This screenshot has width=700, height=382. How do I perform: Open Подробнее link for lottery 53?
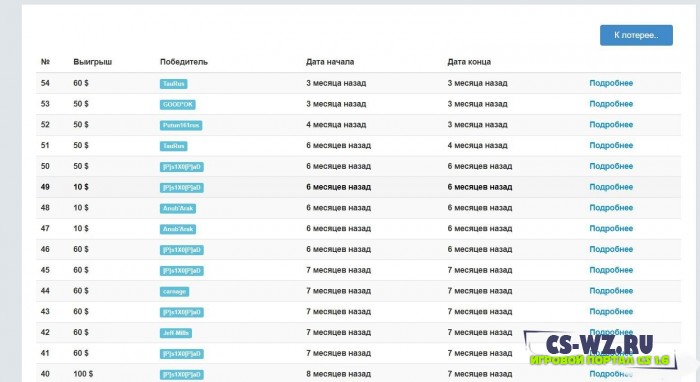coord(611,104)
